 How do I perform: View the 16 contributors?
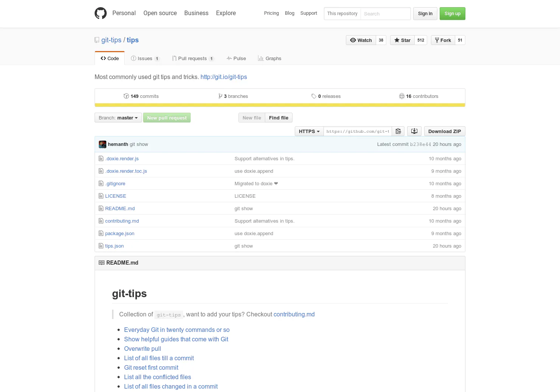418,96
